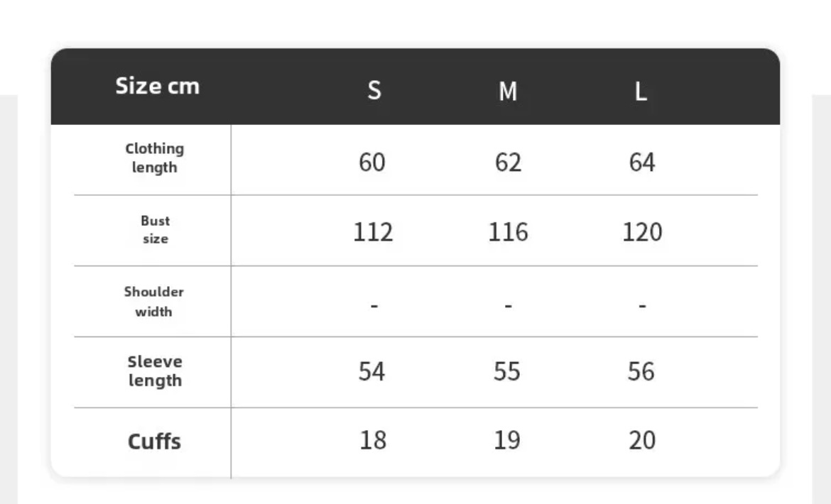
Task: Click the 'Shoulder width' row label
Action: click(154, 301)
